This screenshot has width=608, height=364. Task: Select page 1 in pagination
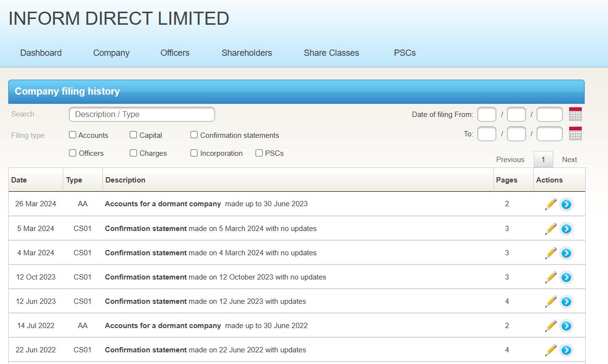tap(543, 160)
